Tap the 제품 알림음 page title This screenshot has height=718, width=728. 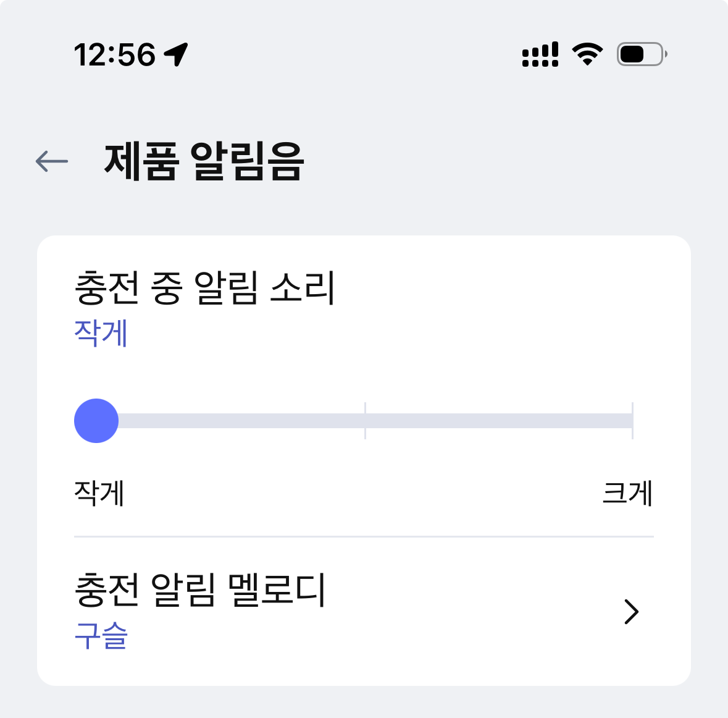click(x=204, y=161)
